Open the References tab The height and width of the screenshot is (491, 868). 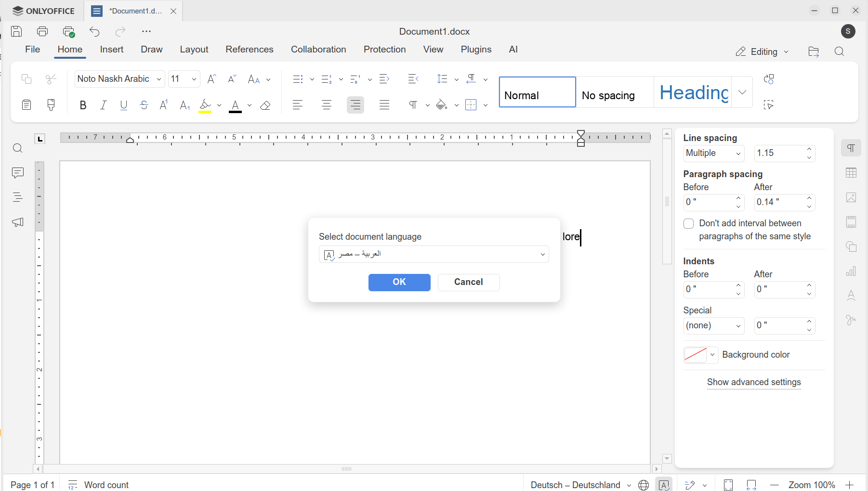pos(249,50)
